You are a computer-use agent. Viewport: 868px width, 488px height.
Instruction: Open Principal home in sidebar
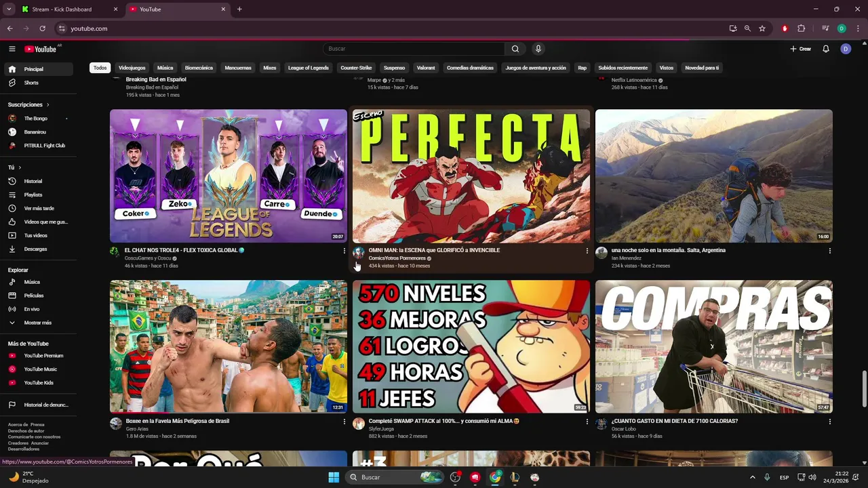coord(39,69)
